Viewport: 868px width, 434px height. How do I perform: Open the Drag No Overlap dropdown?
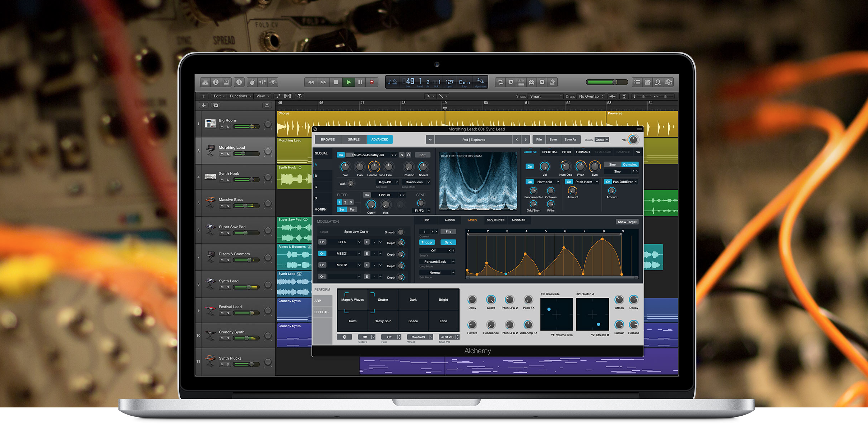[x=590, y=96]
